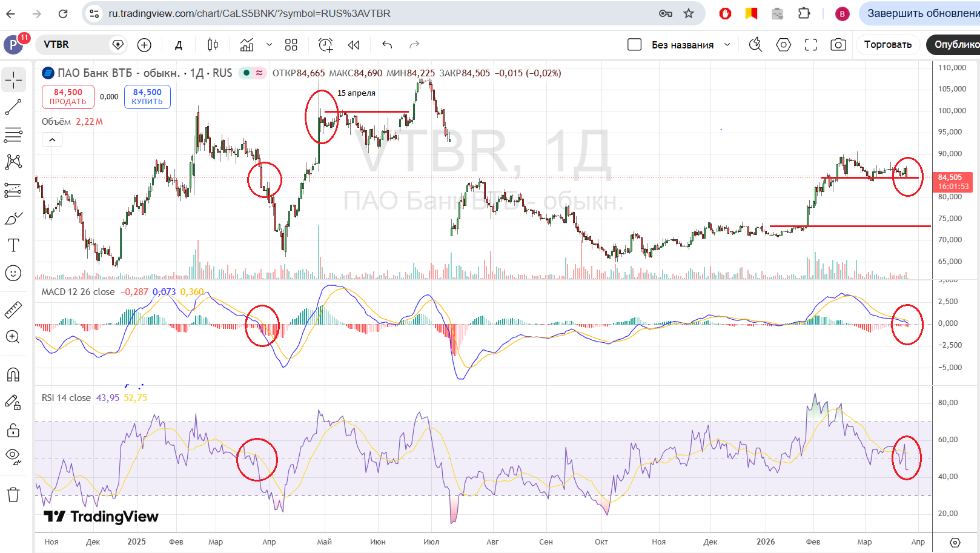Open the candlestick chart type menu
This screenshot has height=553, width=980.
213,45
